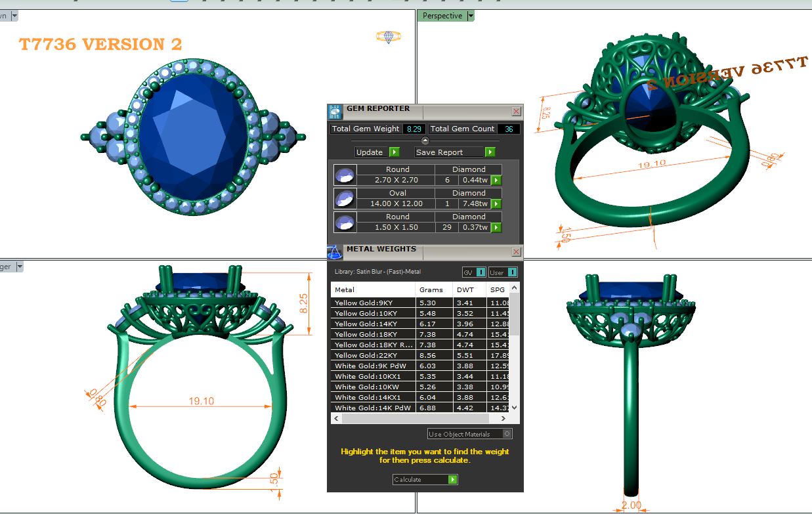Enable Use Object Materials option
Viewport: 812px width, 514px height.
pos(507,434)
